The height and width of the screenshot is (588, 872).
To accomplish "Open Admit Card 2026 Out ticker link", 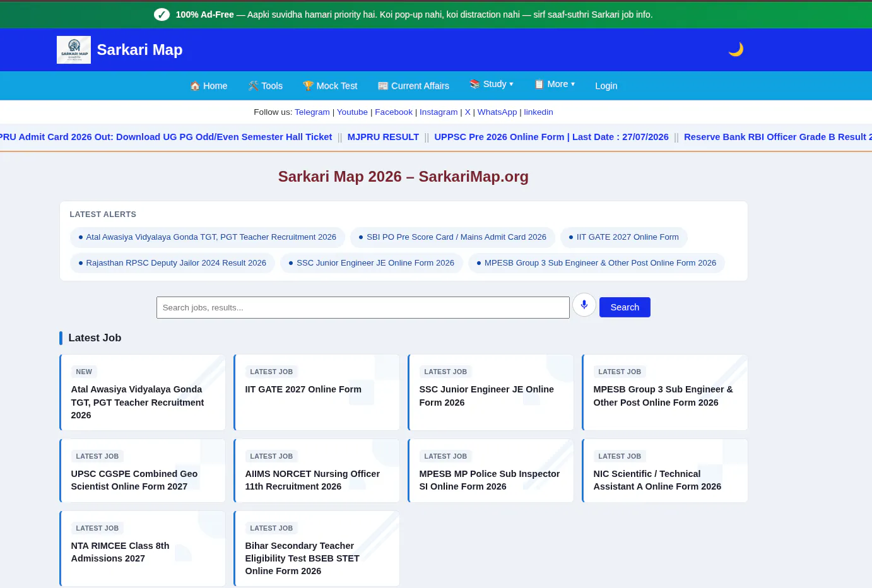I will tap(166, 137).
